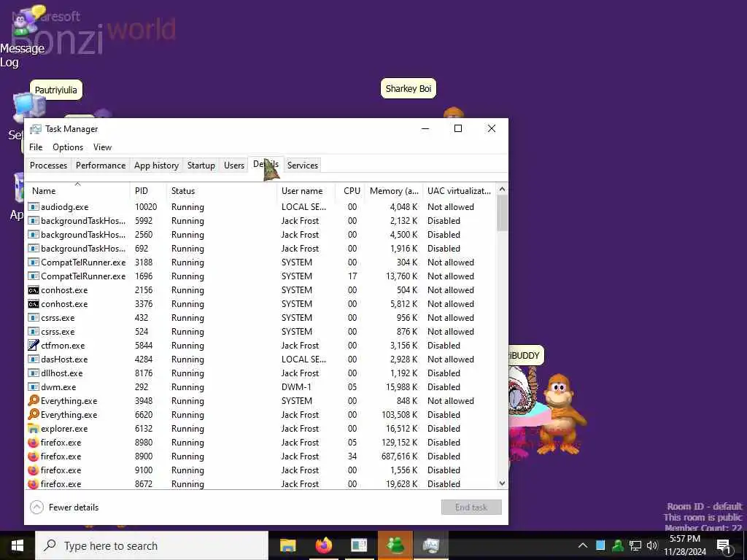The width and height of the screenshot is (747, 560).
Task: Sort by the PID column header
Action: point(148,190)
